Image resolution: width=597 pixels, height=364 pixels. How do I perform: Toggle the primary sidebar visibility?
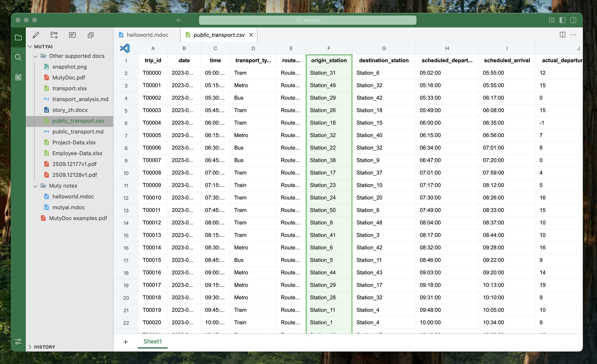coord(563,20)
